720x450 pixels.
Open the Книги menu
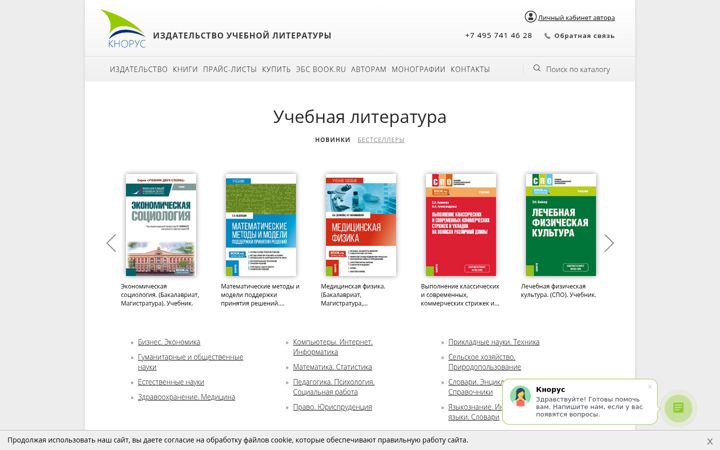(x=185, y=69)
